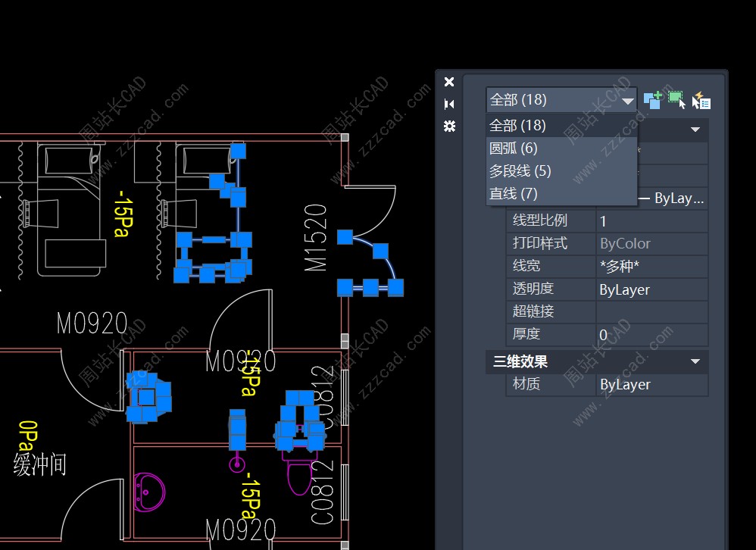The height and width of the screenshot is (550, 756).
Task: Open palette properties gear menu
Action: point(449,126)
